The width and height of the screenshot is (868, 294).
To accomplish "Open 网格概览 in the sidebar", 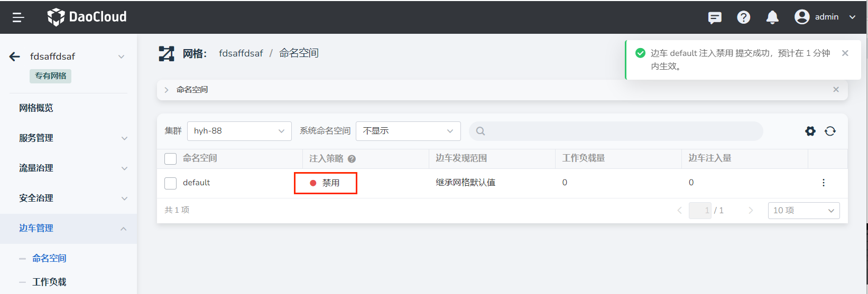I will coord(36,108).
